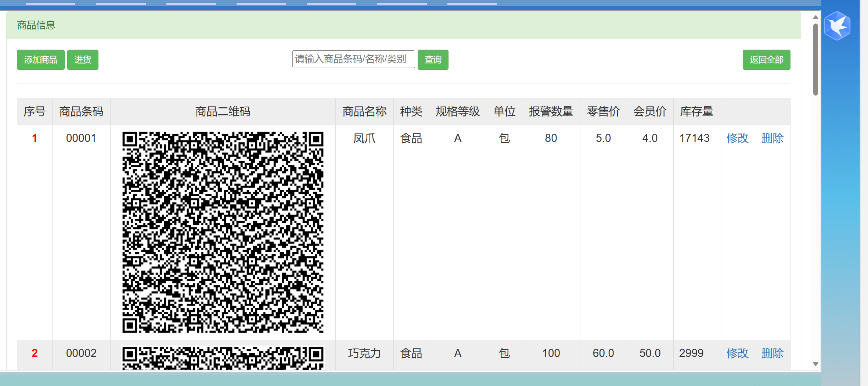Click retail price 5.0
This screenshot has height=386, width=868.
pyautogui.click(x=604, y=138)
